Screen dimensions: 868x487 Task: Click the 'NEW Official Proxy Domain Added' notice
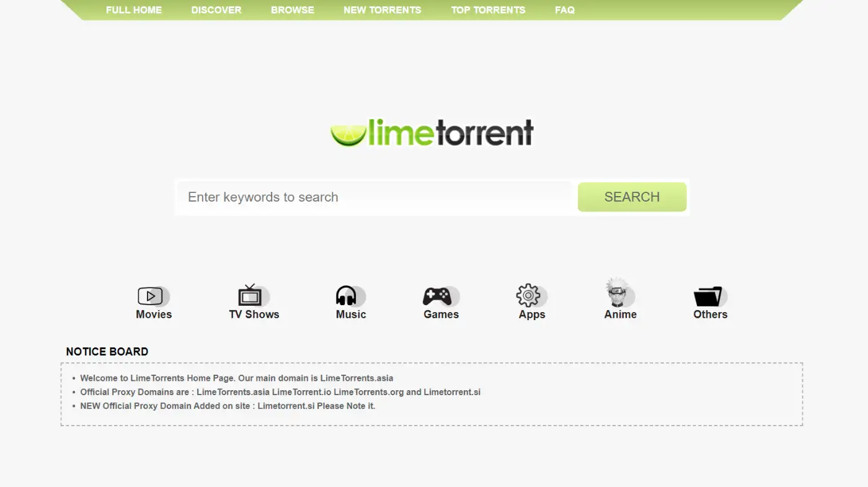click(228, 406)
